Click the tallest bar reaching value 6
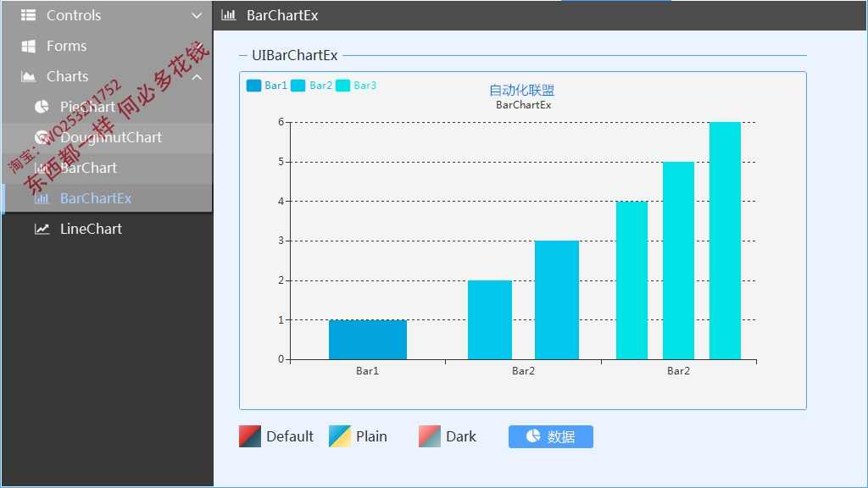The height and width of the screenshot is (488, 868). click(x=725, y=241)
